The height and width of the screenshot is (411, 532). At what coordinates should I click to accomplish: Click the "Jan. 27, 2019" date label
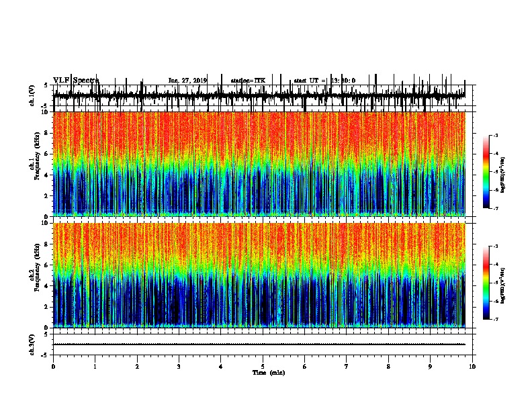click(x=187, y=81)
